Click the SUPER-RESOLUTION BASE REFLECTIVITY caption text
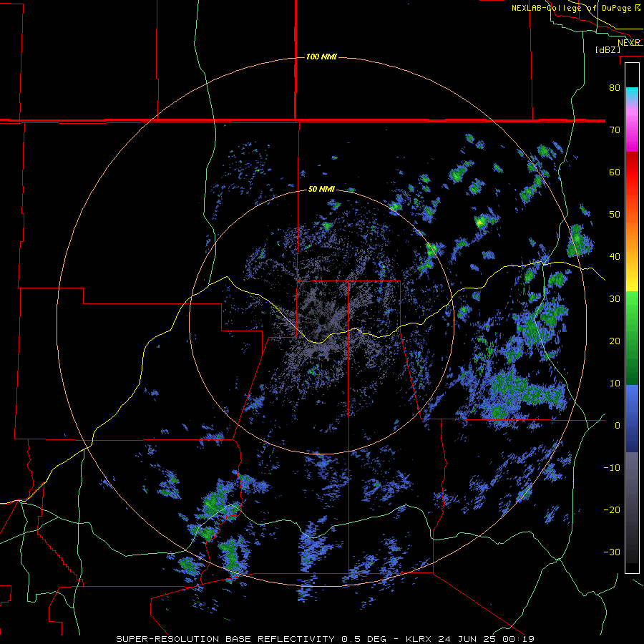The image size is (644, 644). 225,639
